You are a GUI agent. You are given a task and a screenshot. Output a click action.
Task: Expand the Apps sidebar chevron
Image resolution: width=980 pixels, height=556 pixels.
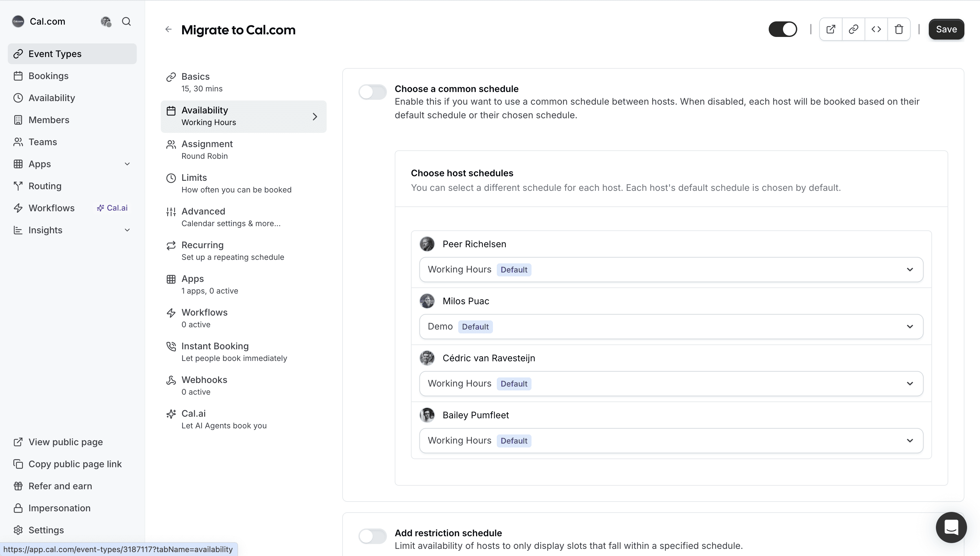(127, 164)
